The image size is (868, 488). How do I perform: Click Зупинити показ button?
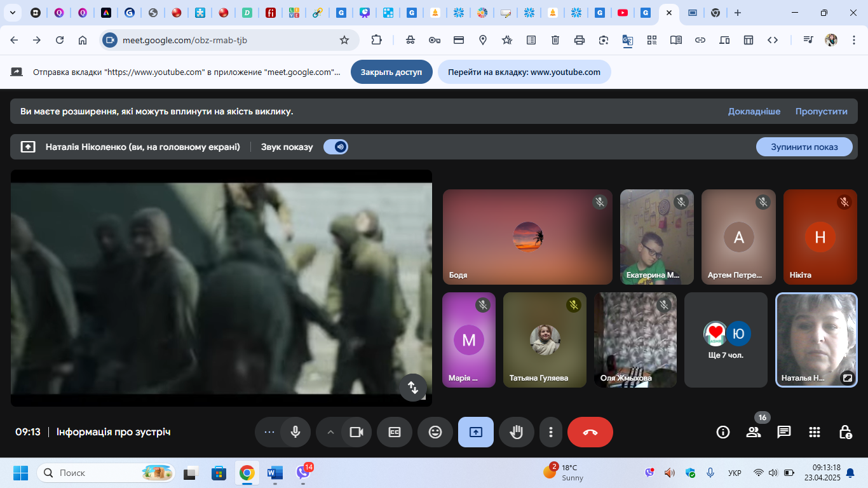804,147
